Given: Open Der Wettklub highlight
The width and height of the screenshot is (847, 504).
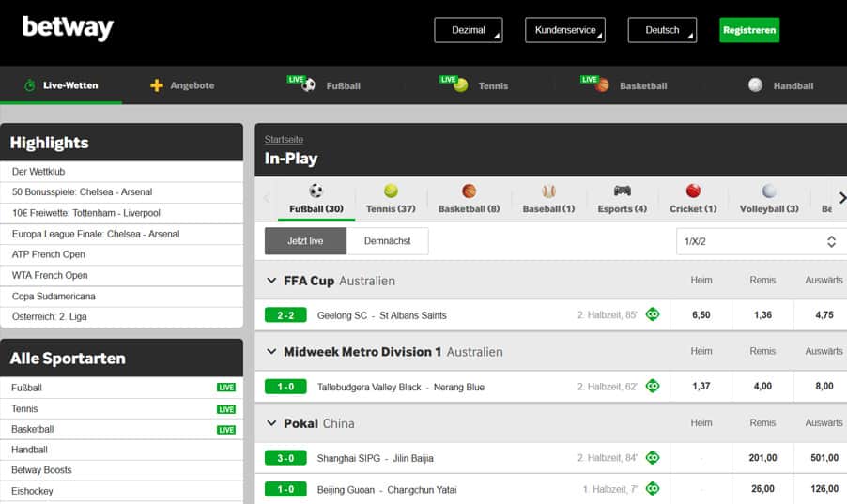Looking at the screenshot, I should point(121,172).
